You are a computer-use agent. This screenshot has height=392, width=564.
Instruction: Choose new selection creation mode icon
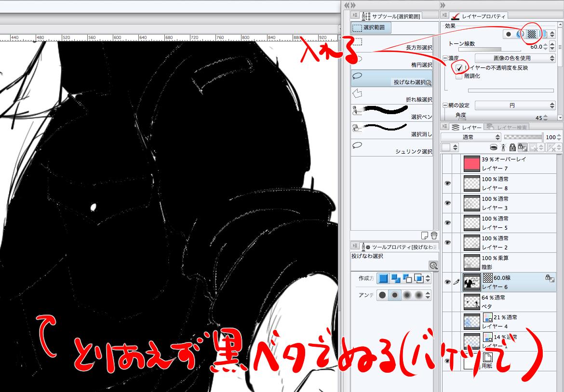coord(383,278)
